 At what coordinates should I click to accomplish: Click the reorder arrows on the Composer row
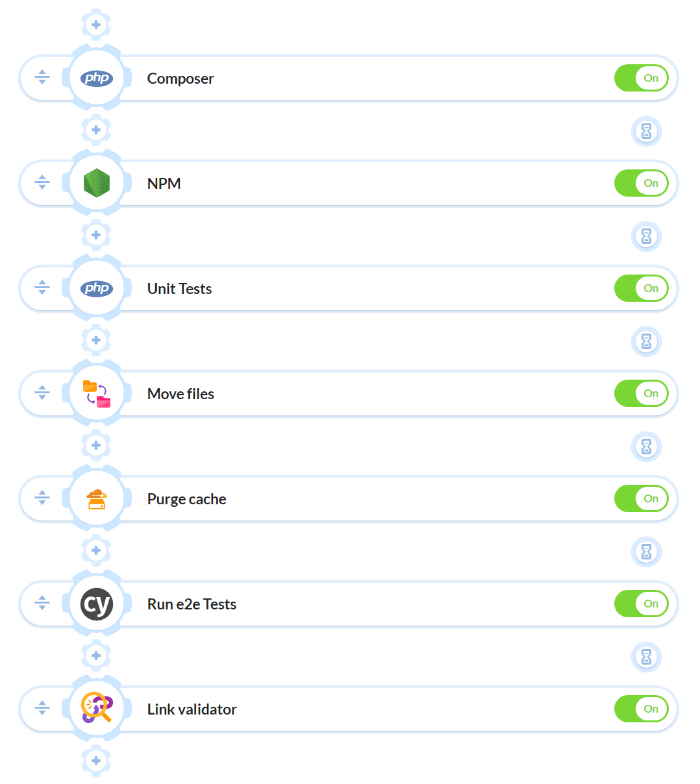[42, 77]
